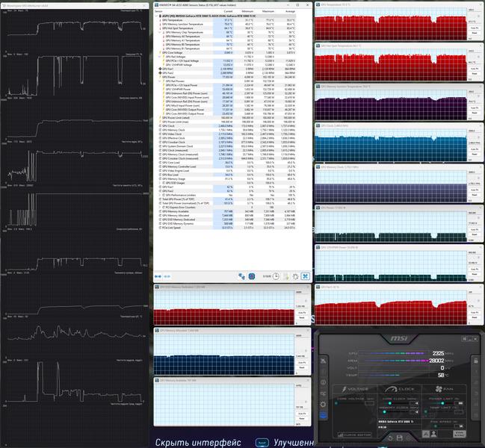Click the icon beside the Улучшенн label
The image size is (485, 448).
pyautogui.click(x=262, y=442)
